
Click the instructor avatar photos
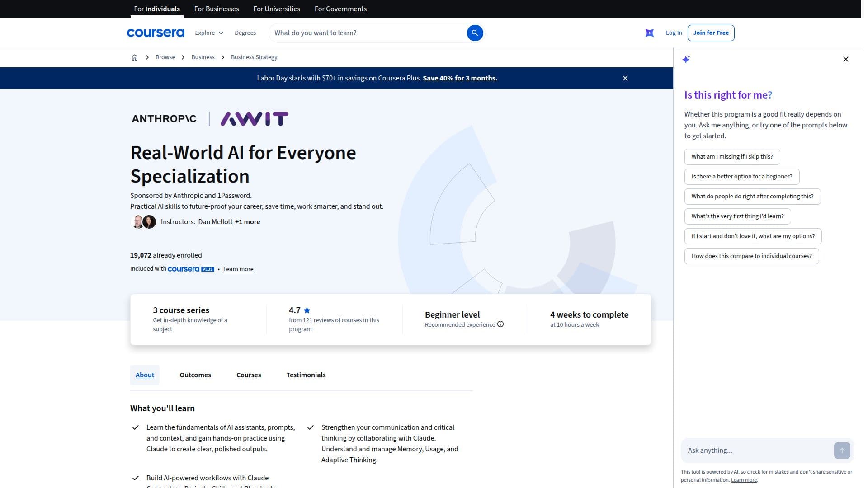tap(143, 222)
